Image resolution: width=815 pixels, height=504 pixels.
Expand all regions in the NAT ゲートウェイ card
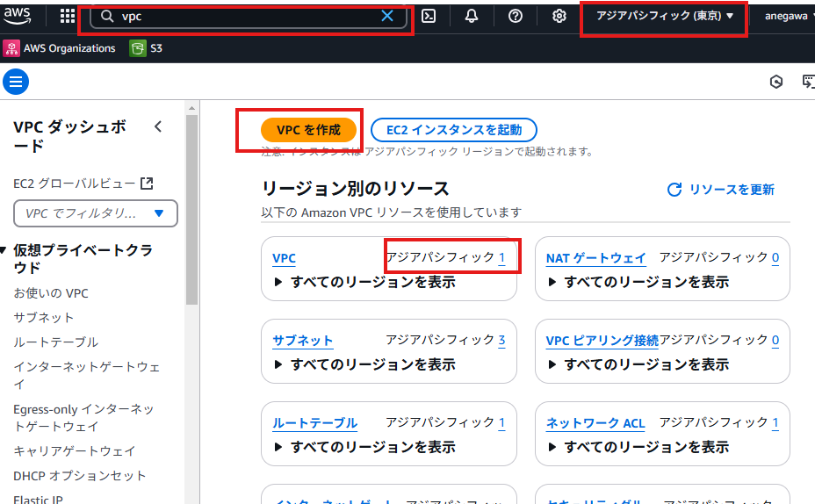[x=638, y=282]
